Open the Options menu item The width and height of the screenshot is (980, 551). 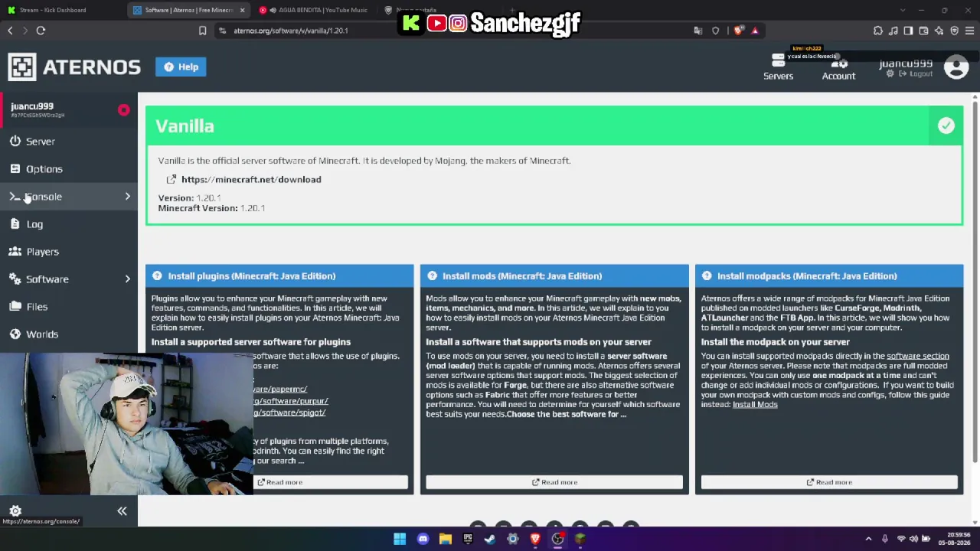pos(69,169)
